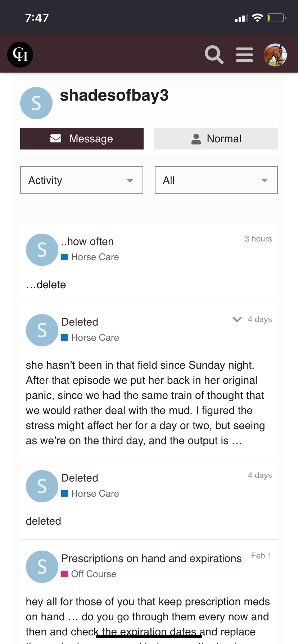Change the Normal notification level button
Image resolution: width=298 pixels, height=644 pixels.
click(x=216, y=139)
